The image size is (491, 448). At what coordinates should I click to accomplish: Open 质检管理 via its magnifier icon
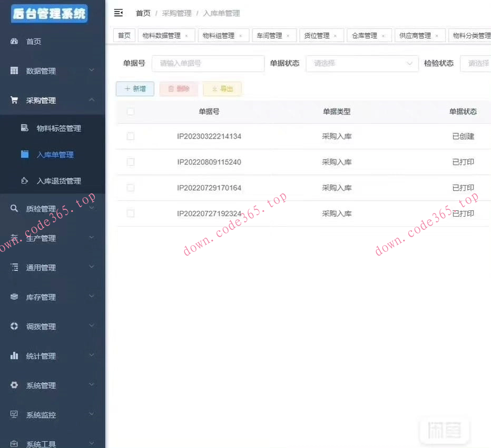(13, 208)
